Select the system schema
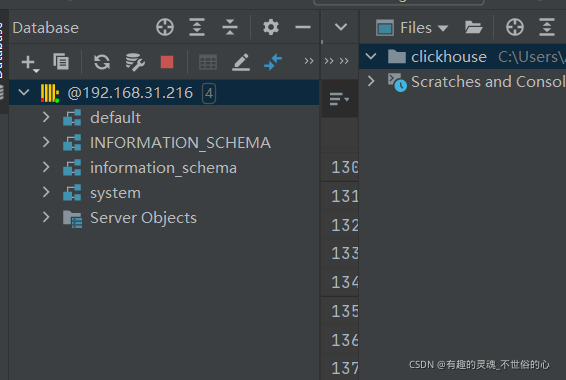Image resolution: width=566 pixels, height=380 pixels. [116, 193]
